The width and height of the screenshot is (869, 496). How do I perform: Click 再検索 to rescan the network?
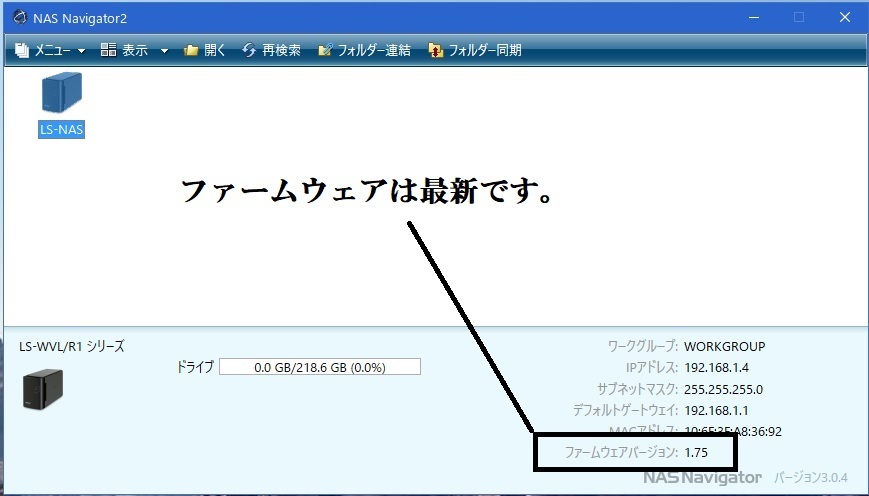(x=272, y=50)
